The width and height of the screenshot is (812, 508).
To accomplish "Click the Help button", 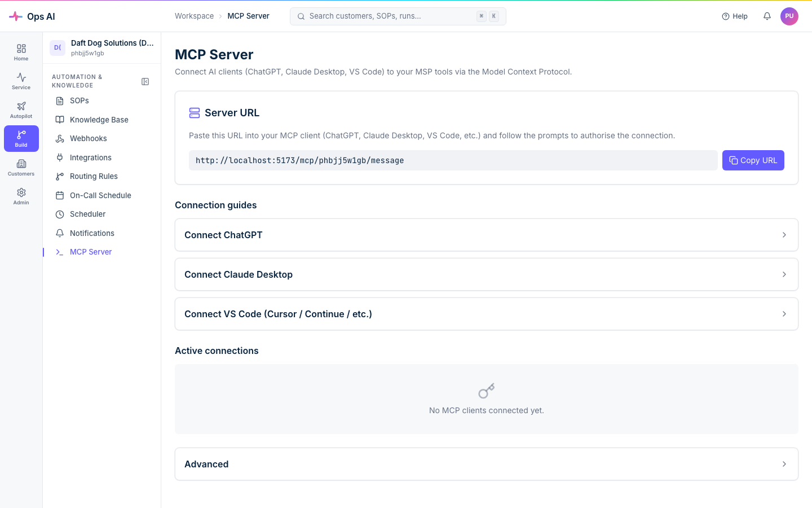I will (x=735, y=16).
